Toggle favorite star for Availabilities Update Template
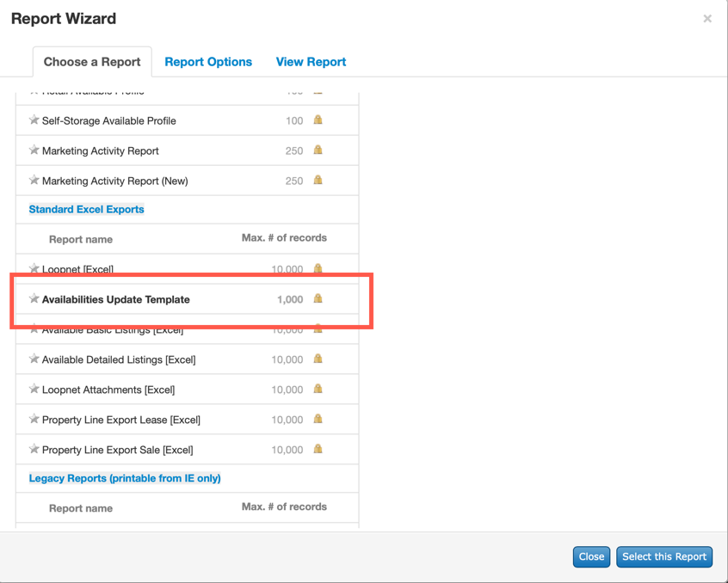The width and height of the screenshot is (728, 583). coord(34,299)
